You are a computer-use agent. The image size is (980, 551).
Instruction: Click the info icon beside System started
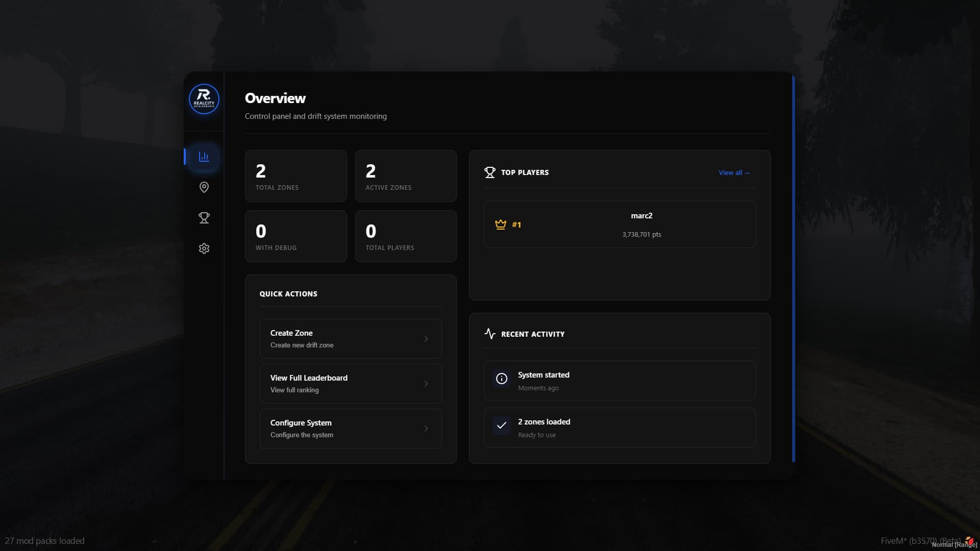click(501, 379)
